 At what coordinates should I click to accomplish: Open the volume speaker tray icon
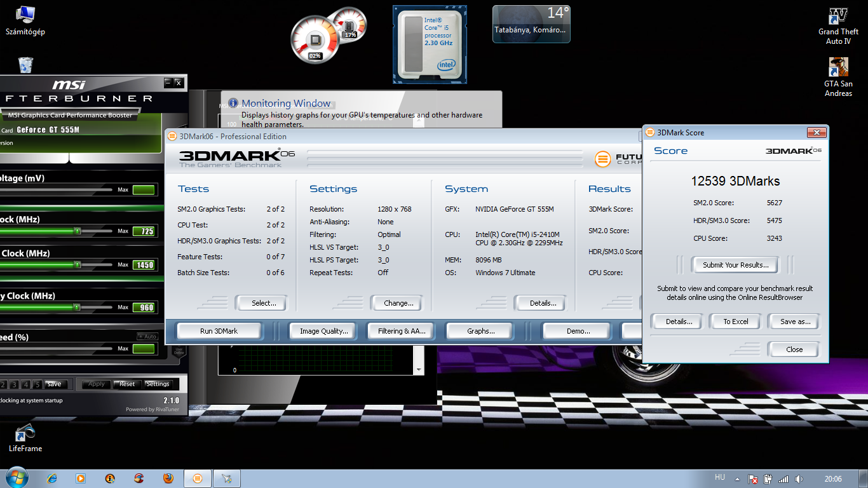tap(799, 479)
